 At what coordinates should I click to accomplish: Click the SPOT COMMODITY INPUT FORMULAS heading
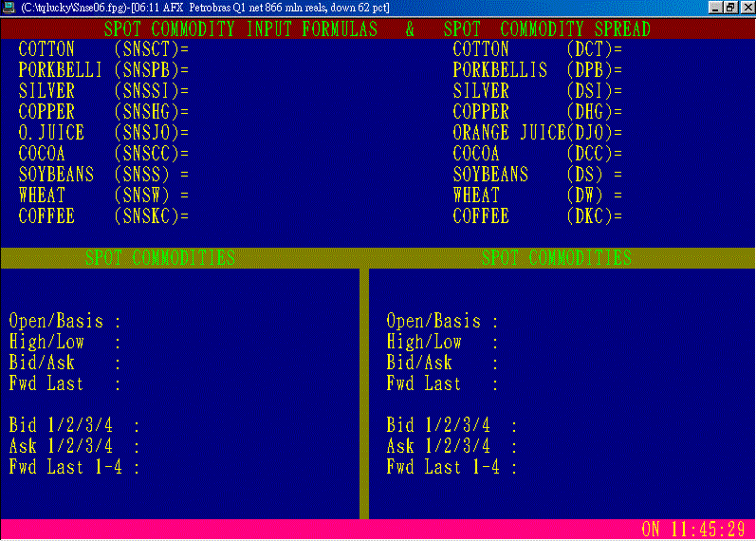[241, 29]
